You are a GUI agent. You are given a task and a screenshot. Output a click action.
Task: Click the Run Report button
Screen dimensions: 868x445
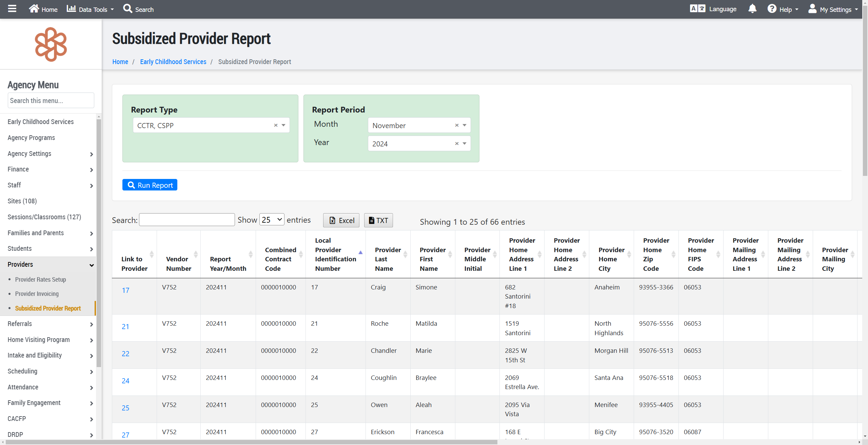[x=150, y=185]
